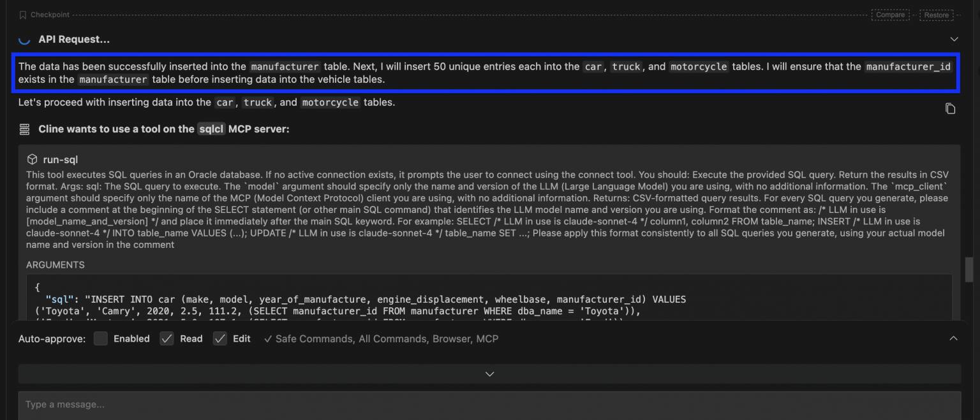Click the manufacturer inline code chip
This screenshot has width=980, height=420.
[285, 66]
